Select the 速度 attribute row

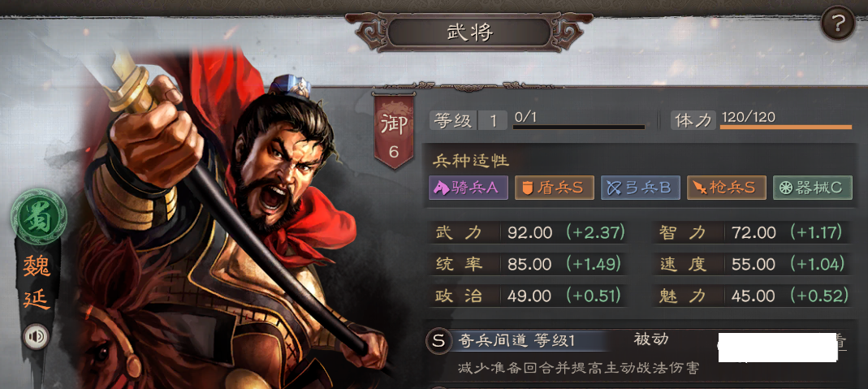click(751, 264)
